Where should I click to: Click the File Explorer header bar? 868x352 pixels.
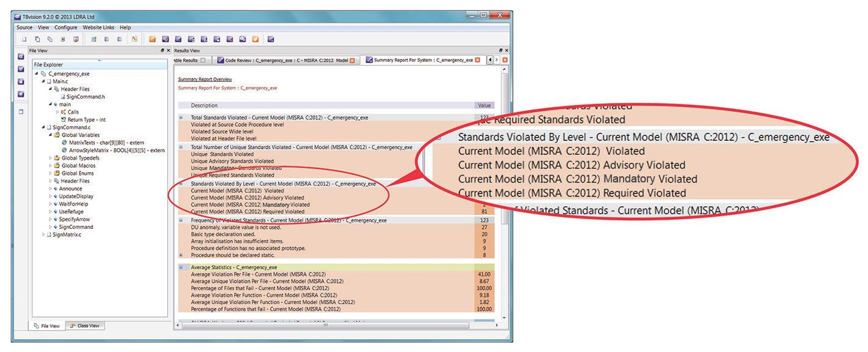coord(99,64)
